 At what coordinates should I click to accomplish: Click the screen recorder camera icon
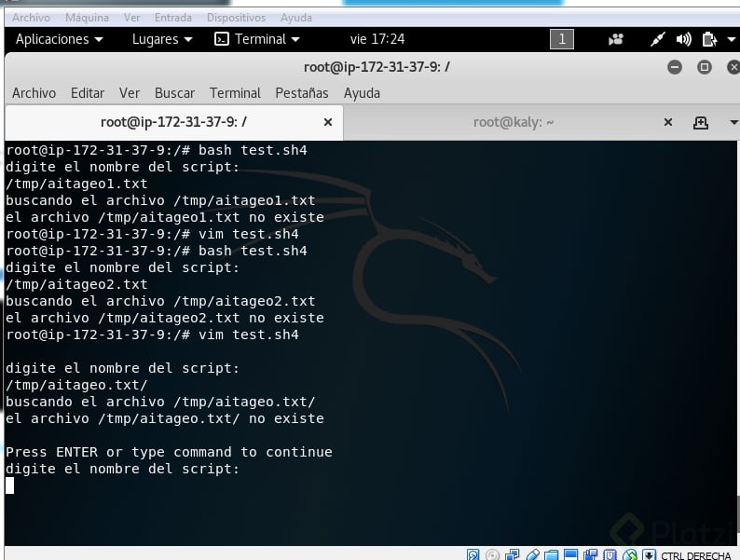coord(616,39)
